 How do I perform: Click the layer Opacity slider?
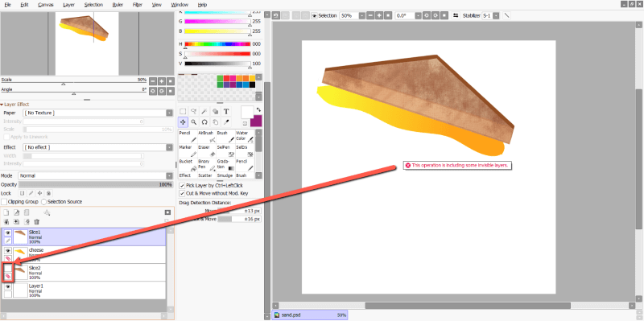click(96, 185)
